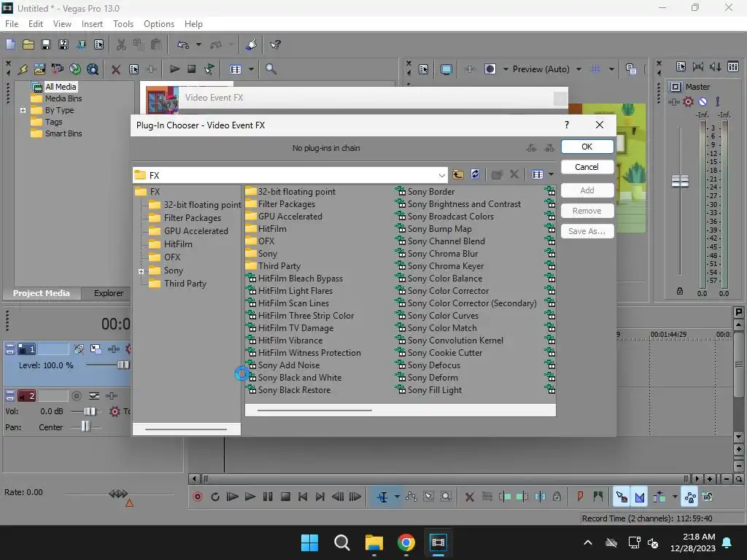Toggle Auto Ripple in timeline toolbar
Viewport: 747px width, 560px height.
[x=659, y=497]
